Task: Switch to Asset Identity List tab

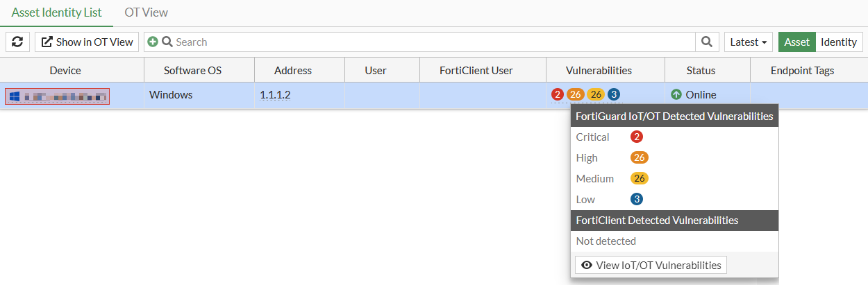Action: (57, 12)
